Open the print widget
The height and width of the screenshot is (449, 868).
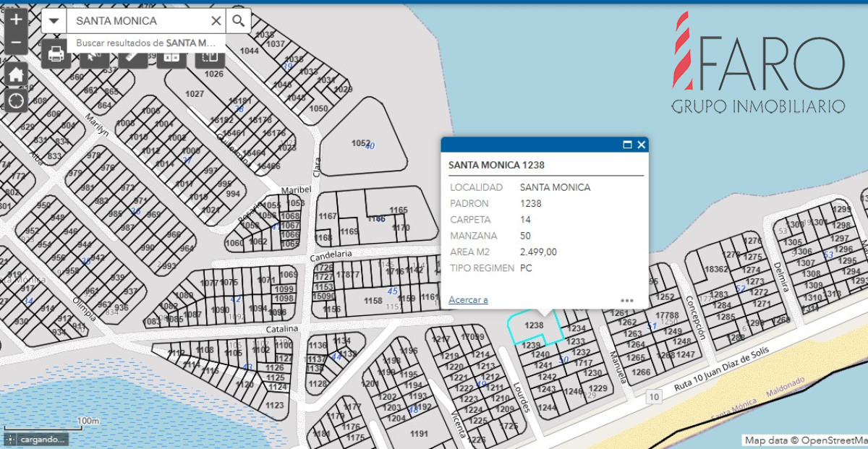point(56,54)
